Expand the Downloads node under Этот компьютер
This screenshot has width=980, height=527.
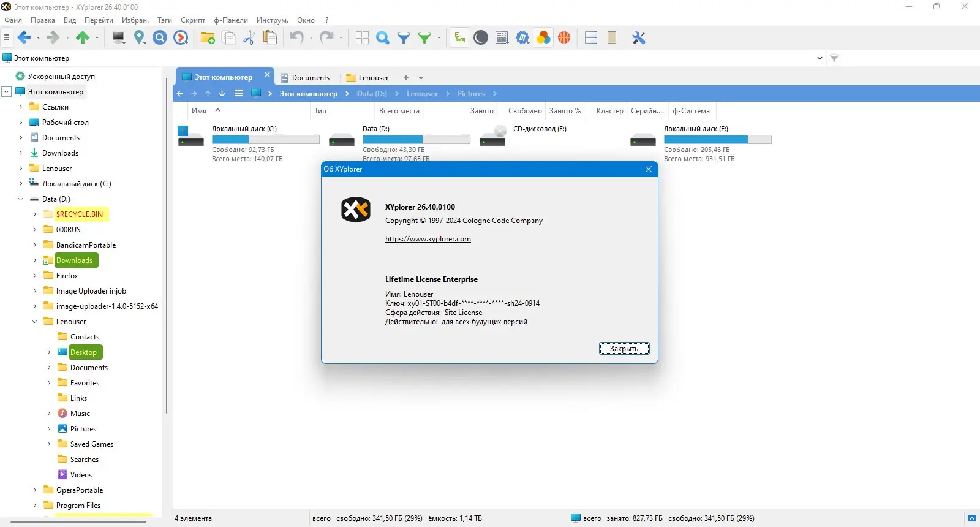(x=20, y=153)
